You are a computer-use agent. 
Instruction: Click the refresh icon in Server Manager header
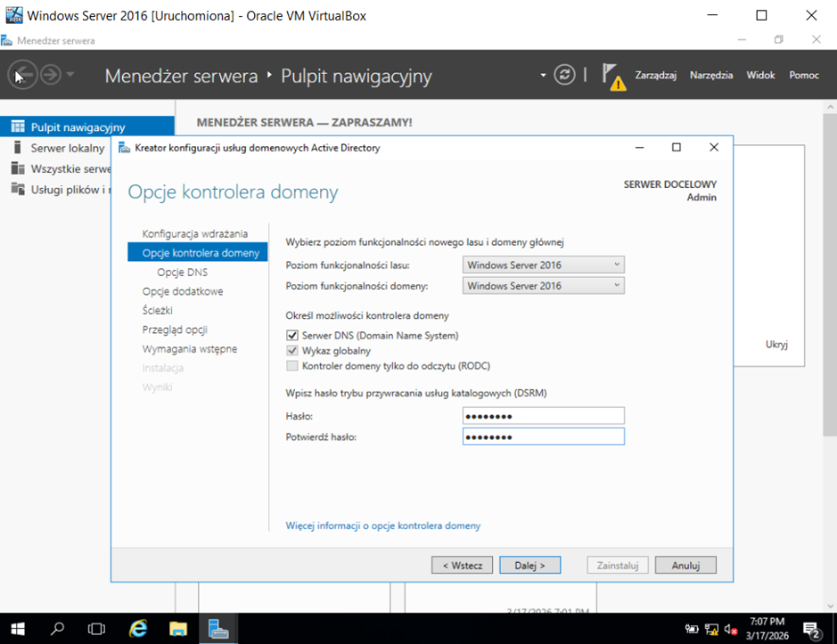(564, 75)
